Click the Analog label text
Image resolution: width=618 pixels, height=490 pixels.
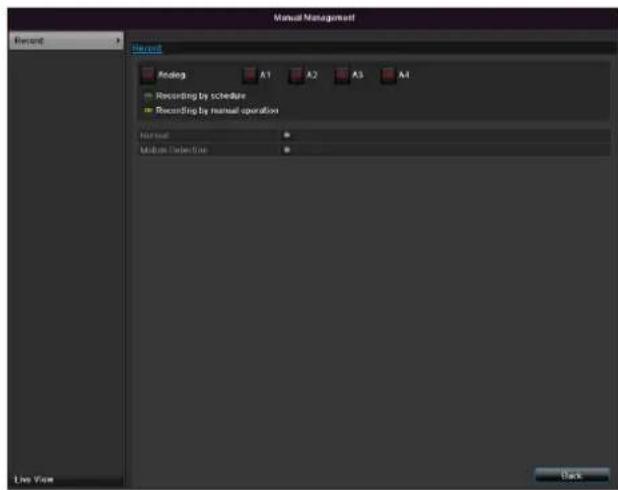tap(171, 75)
